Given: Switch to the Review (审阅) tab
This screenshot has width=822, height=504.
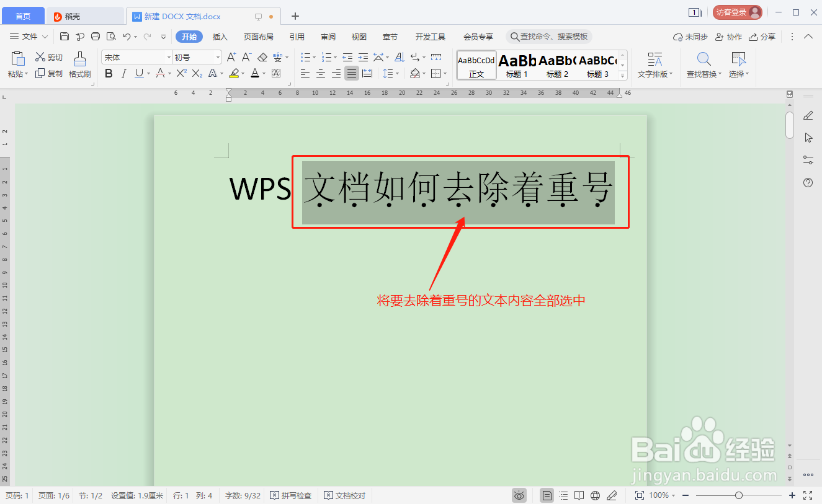Looking at the screenshot, I should 328,37.
